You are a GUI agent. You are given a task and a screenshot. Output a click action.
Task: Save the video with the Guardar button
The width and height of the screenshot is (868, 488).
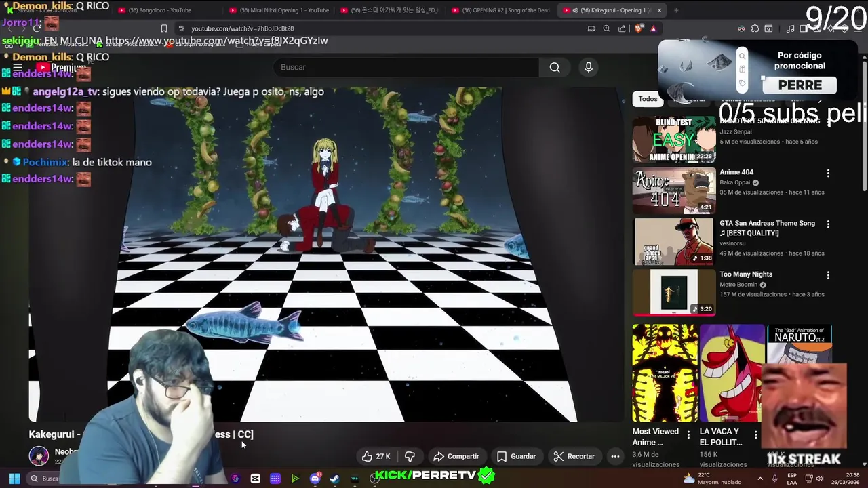click(x=516, y=456)
